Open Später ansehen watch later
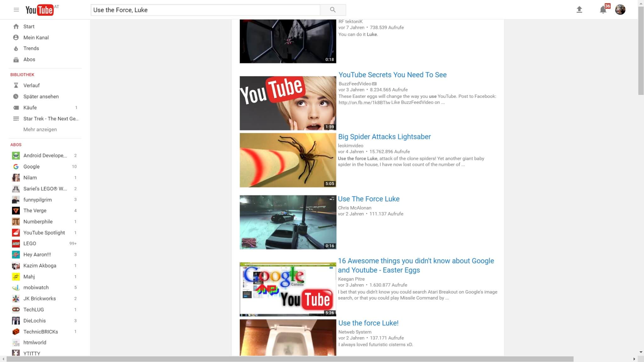 [41, 96]
